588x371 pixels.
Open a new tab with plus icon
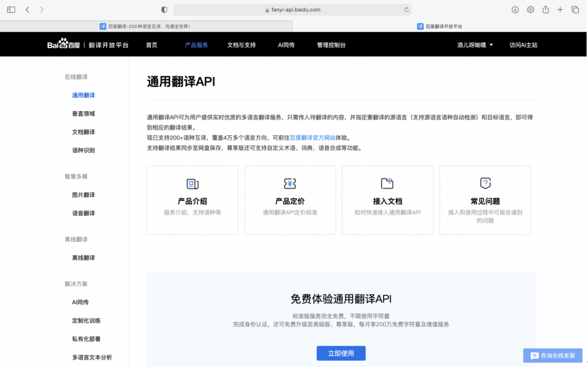pyautogui.click(x=560, y=10)
